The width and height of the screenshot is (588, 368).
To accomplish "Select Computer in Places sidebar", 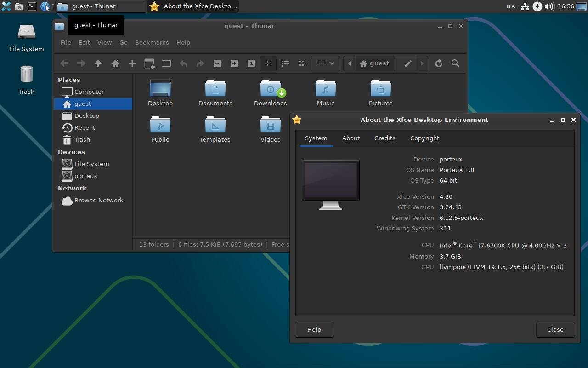I will [93, 92].
